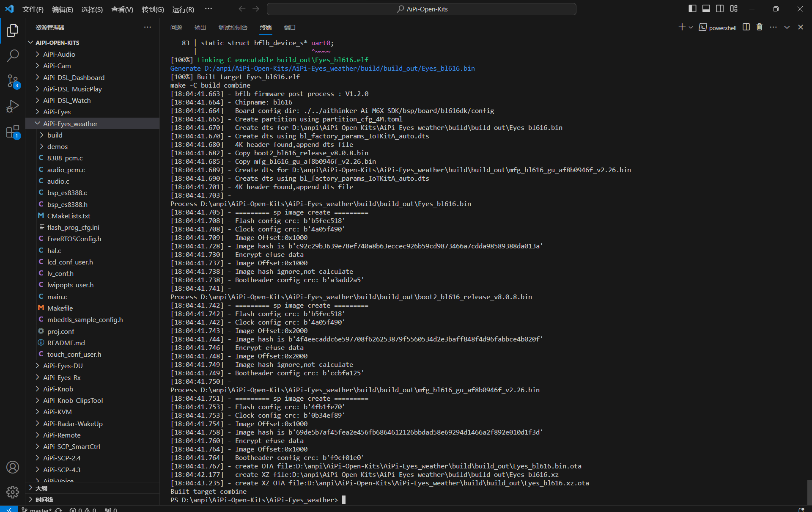
Task: Switch to the 端口 panel tab
Action: pyautogui.click(x=290, y=28)
